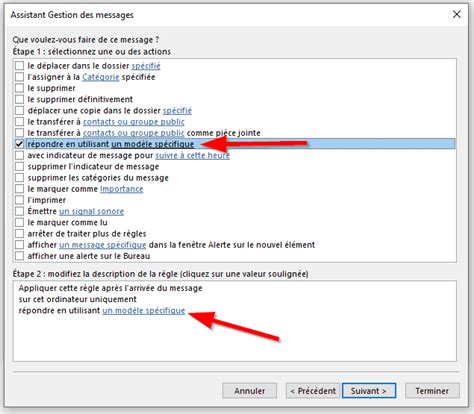
Task: Click the "Importance" link
Action: click(122, 189)
